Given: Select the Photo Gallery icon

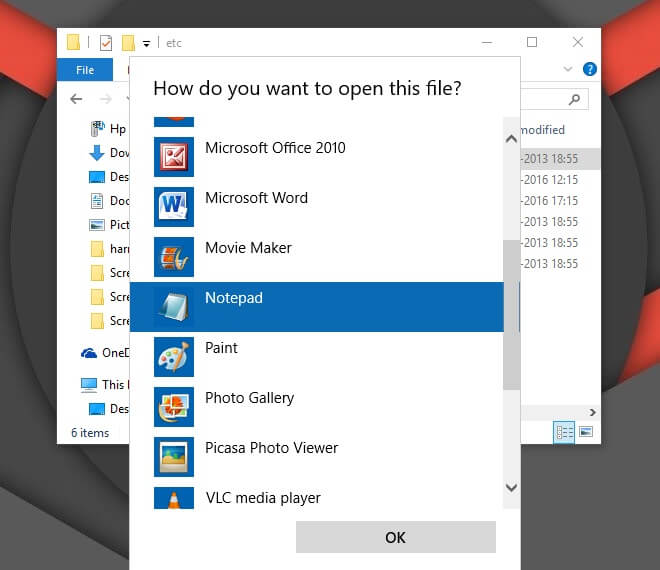Looking at the screenshot, I should click(174, 407).
